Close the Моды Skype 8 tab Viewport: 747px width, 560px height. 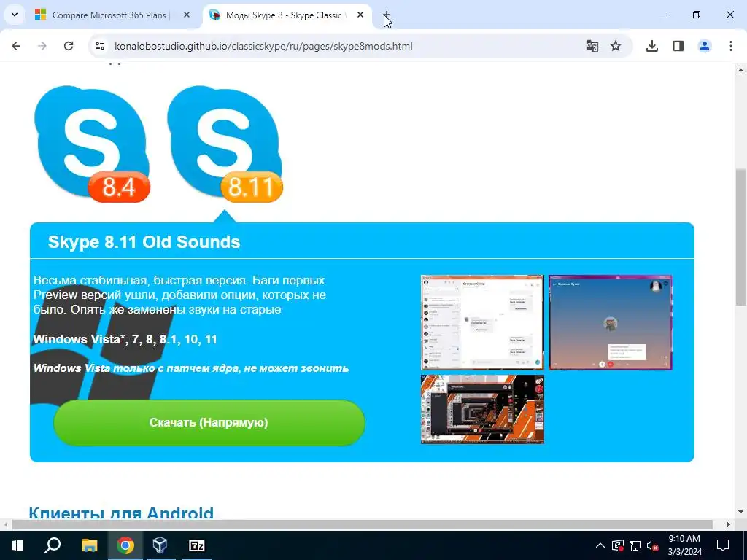pos(360,15)
